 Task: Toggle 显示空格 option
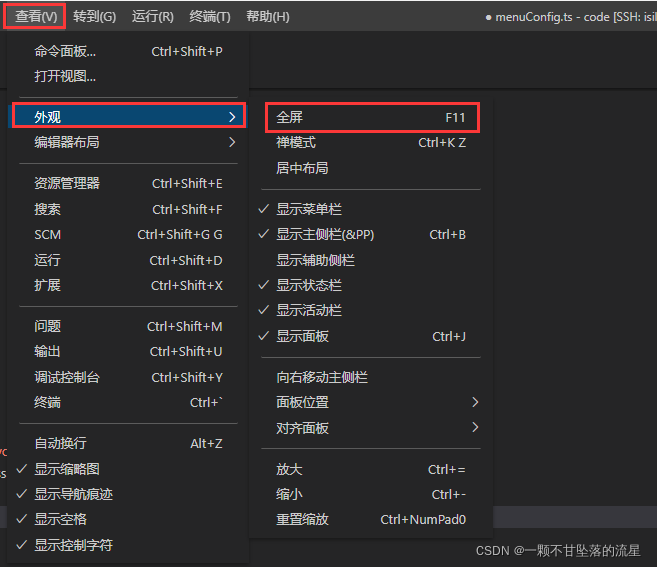click(x=128, y=519)
